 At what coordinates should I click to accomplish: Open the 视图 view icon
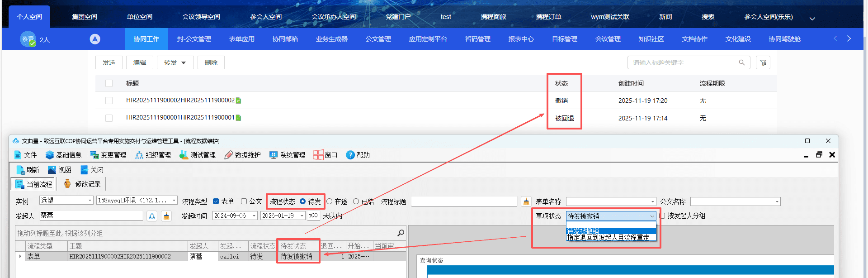click(x=52, y=170)
